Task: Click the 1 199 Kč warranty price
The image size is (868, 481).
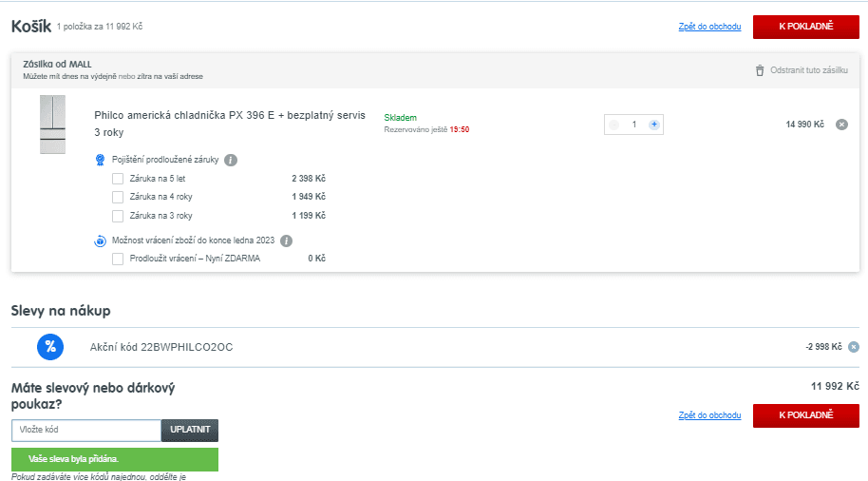Action: coord(309,216)
